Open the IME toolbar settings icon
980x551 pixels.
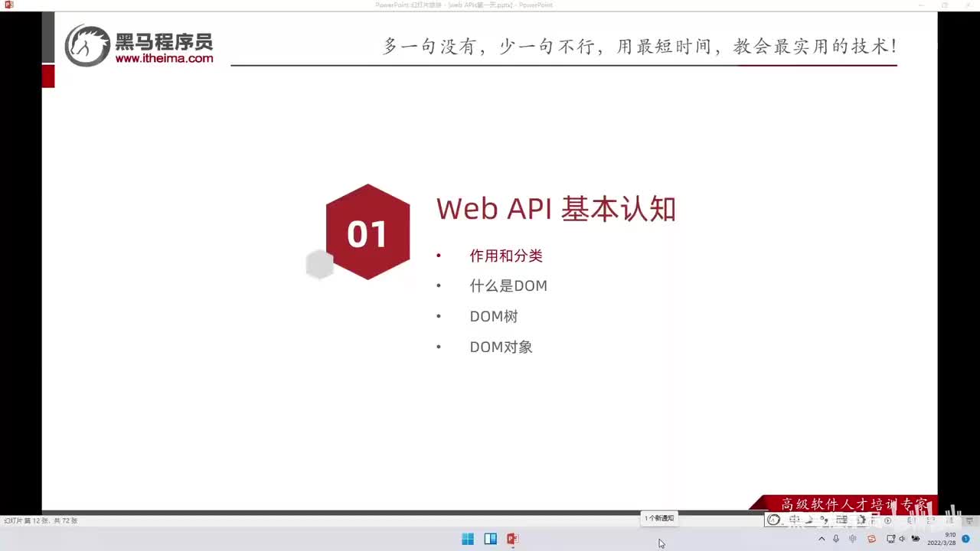[x=861, y=520]
